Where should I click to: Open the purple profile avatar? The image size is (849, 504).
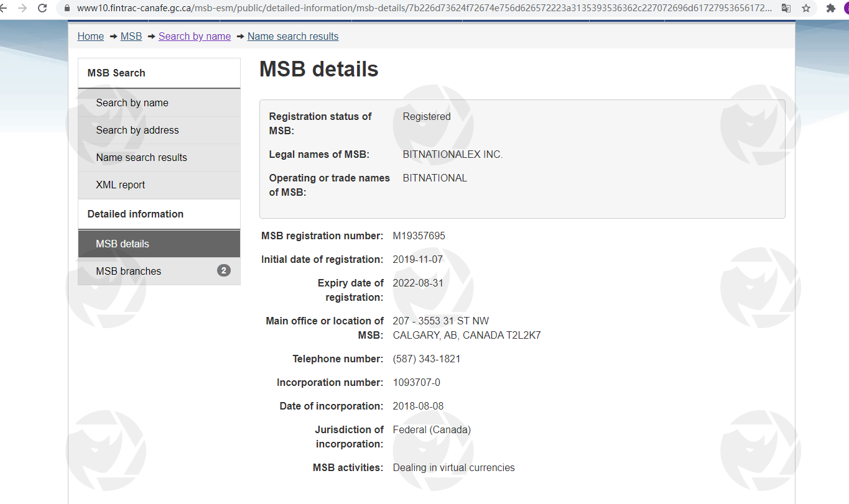click(846, 8)
